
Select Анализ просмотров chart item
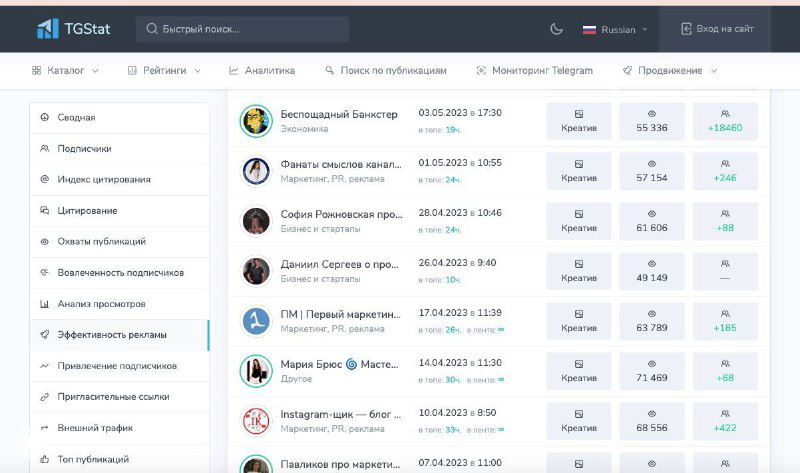[x=101, y=304]
